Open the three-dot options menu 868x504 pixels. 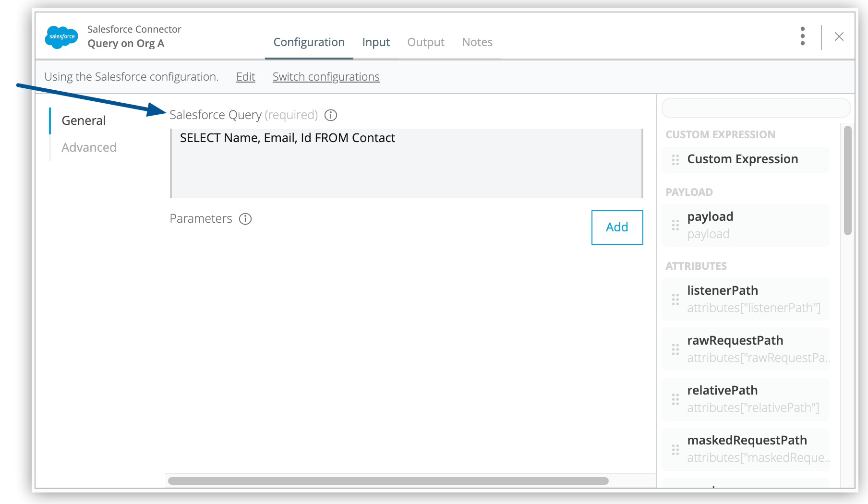pos(802,36)
